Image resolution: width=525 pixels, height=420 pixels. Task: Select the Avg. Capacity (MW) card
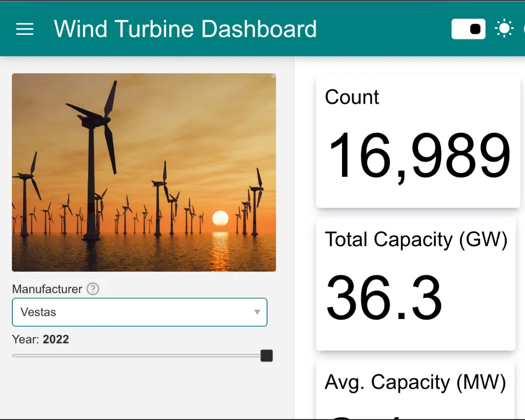pos(415,390)
